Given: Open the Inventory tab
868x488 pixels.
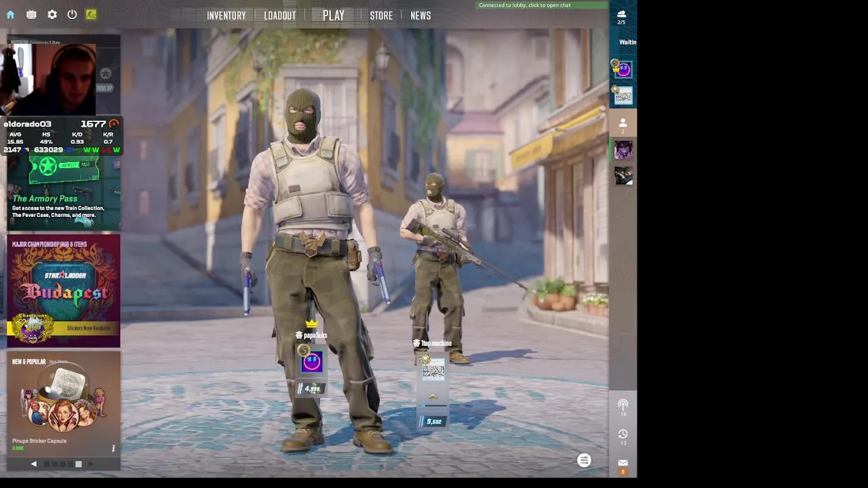Looking at the screenshot, I should coord(226,16).
